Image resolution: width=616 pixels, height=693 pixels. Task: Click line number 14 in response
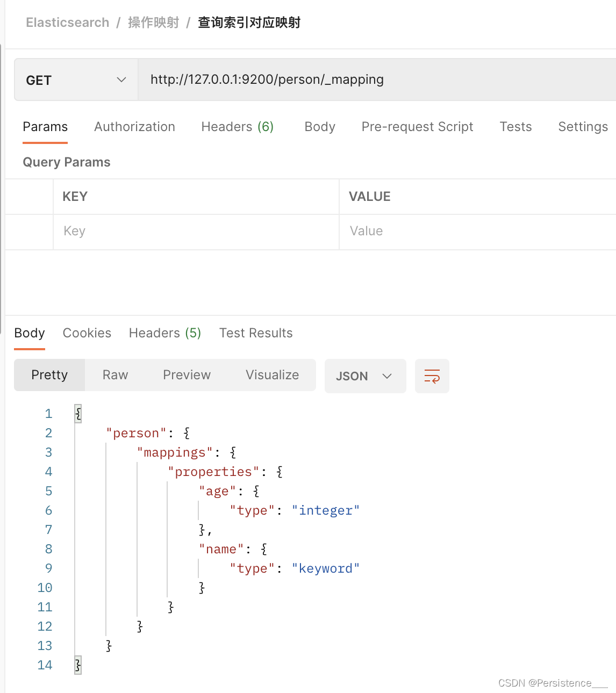click(x=45, y=665)
